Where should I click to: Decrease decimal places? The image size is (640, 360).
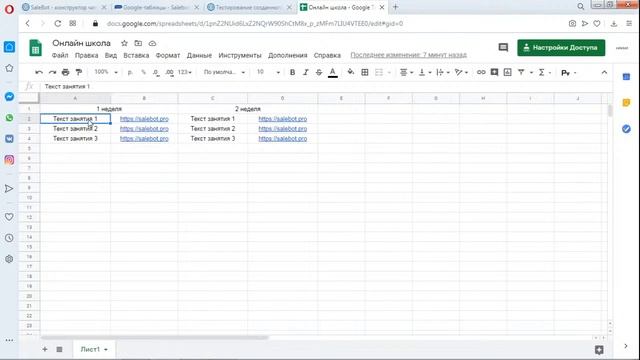(156, 72)
